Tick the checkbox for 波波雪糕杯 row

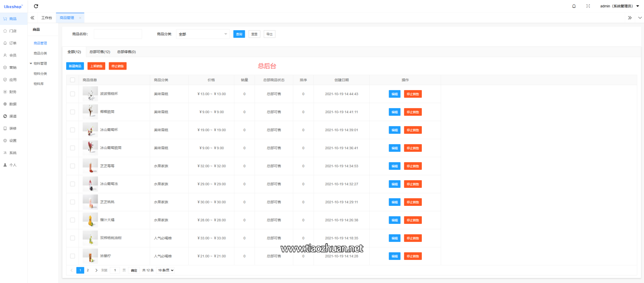73,94
